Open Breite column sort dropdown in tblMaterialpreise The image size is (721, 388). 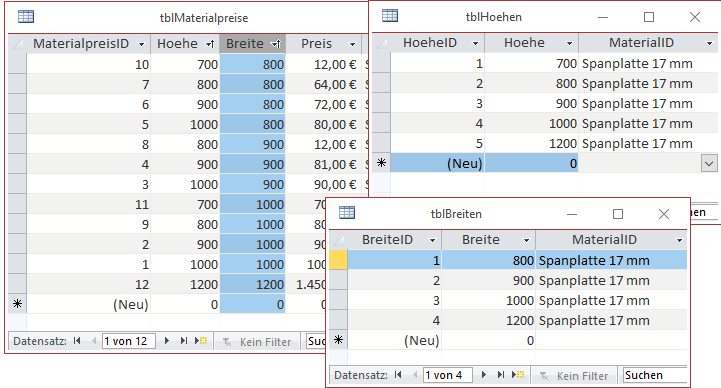click(x=276, y=45)
